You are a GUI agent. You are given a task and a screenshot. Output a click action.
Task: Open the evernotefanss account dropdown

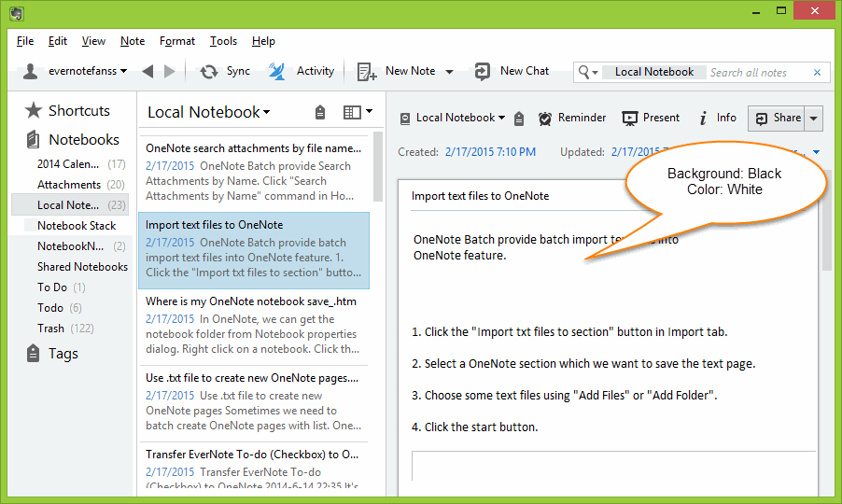(x=124, y=71)
